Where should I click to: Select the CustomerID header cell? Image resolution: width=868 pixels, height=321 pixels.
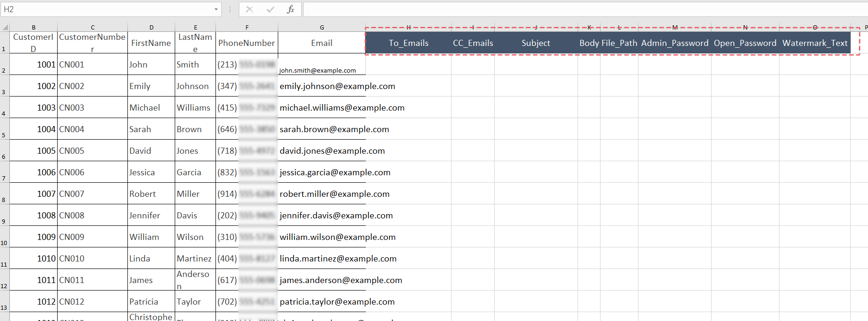coord(34,43)
